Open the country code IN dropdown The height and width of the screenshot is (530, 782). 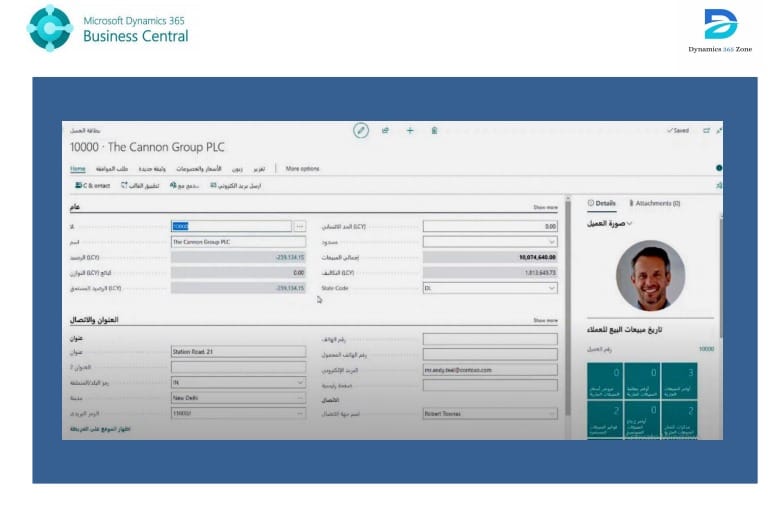coord(300,382)
